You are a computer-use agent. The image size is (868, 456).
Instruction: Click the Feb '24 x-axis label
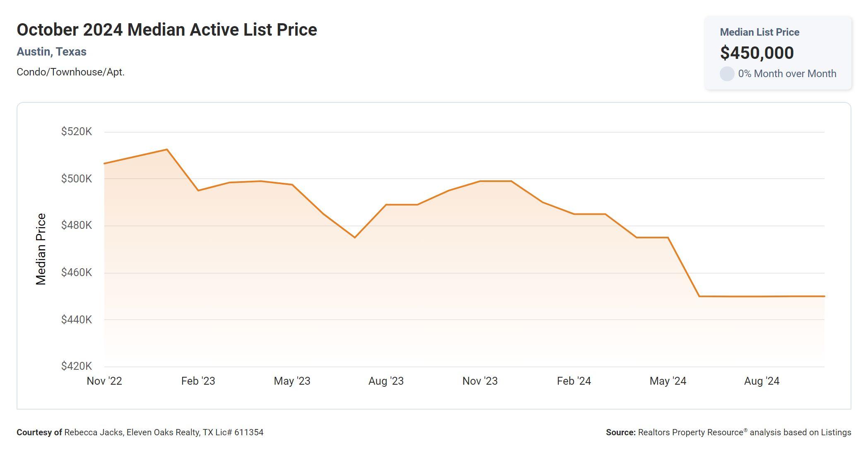tap(574, 381)
